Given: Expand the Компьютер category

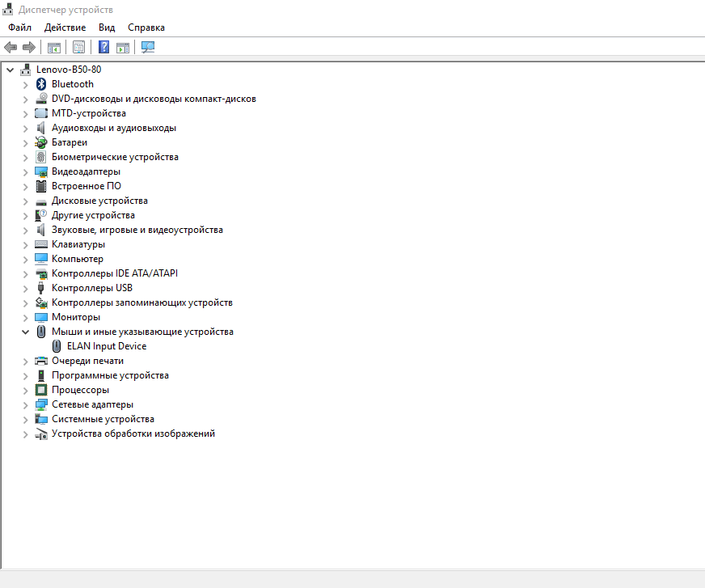Looking at the screenshot, I should (25, 259).
